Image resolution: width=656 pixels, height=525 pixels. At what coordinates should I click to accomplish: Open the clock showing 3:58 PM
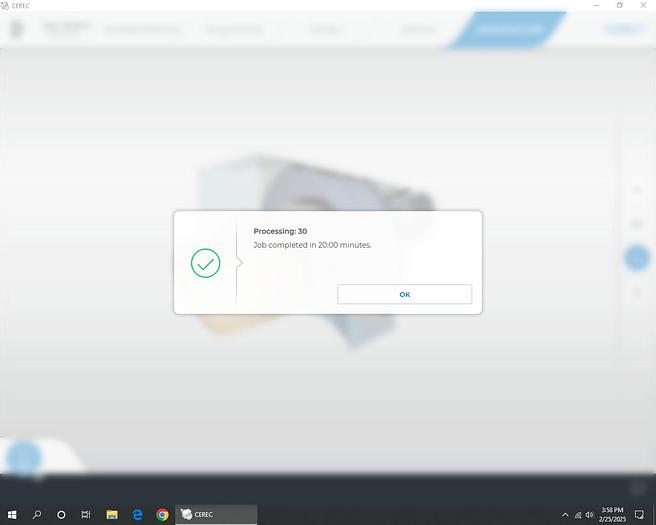612,515
